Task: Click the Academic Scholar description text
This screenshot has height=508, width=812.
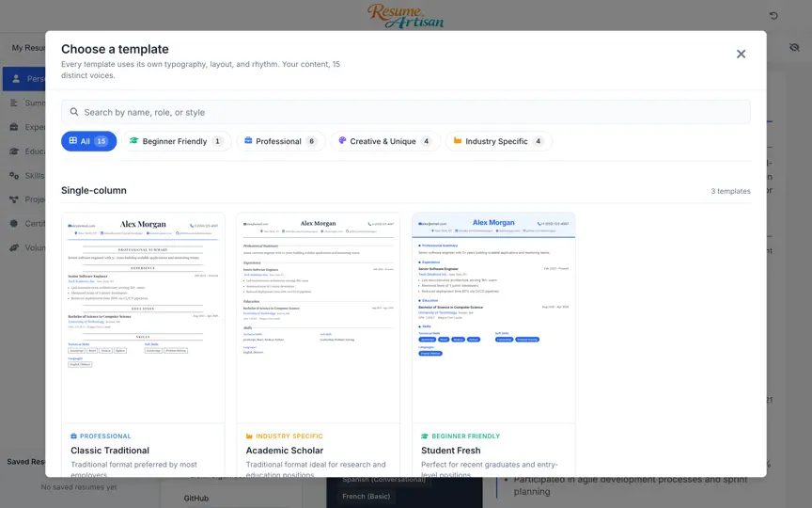Action: [316, 468]
